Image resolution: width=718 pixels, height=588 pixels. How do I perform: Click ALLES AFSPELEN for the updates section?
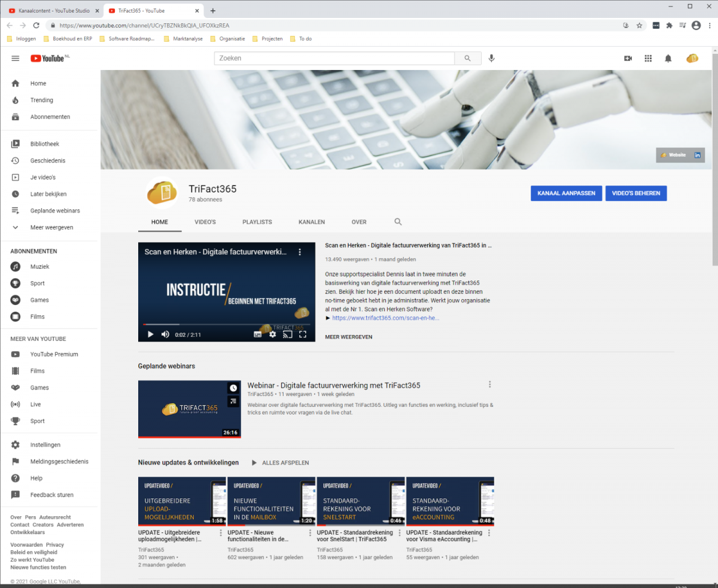pos(280,463)
